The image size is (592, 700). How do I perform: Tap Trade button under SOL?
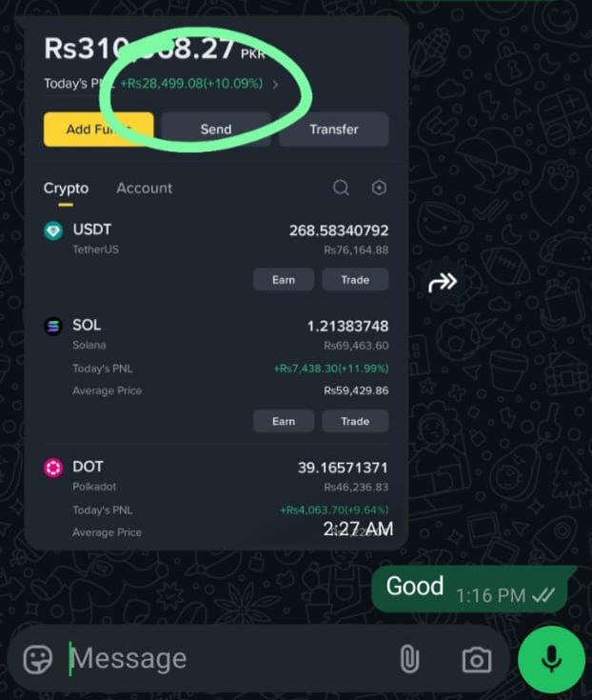coord(355,421)
